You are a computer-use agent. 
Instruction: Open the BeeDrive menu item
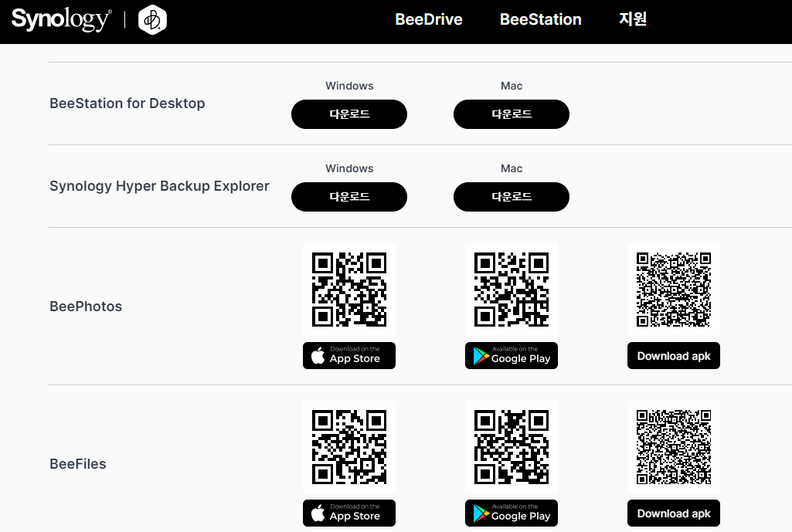point(429,19)
